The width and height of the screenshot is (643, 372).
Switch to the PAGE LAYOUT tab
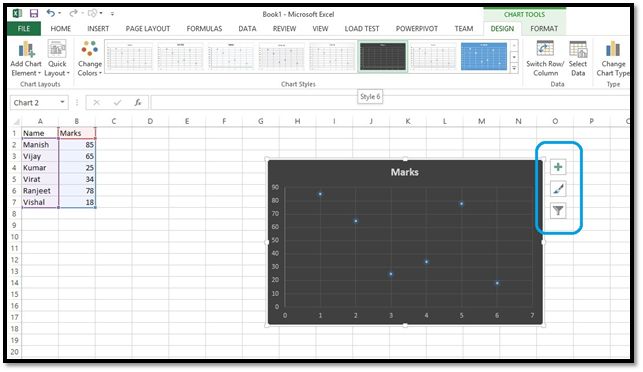[148, 29]
